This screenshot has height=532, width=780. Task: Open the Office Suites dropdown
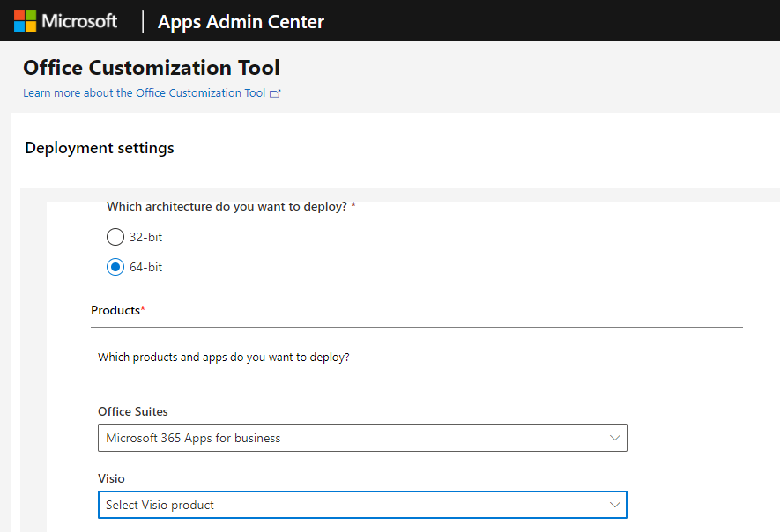pos(362,438)
